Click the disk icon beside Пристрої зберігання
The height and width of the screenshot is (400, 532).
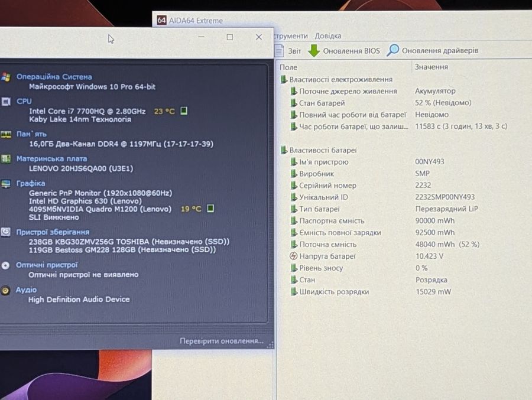pos(5,232)
